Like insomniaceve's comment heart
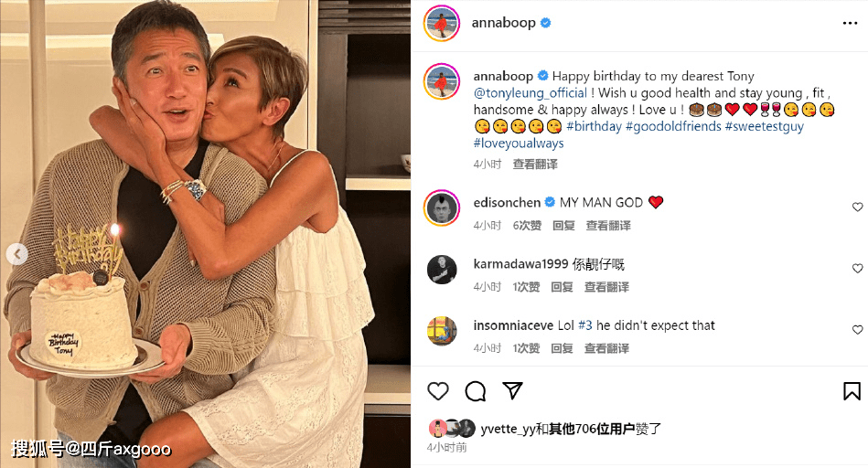Viewport: 868px width, 468px height. [858, 330]
